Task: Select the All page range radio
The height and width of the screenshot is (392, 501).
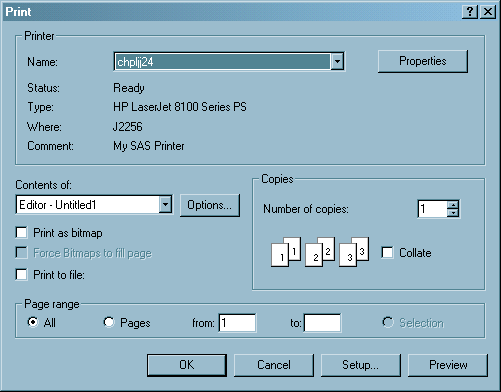Action: click(33, 322)
